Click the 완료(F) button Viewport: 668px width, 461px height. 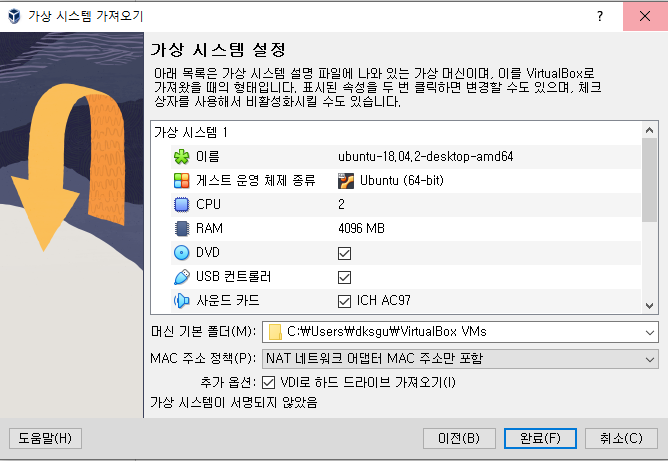pyautogui.click(x=540, y=438)
